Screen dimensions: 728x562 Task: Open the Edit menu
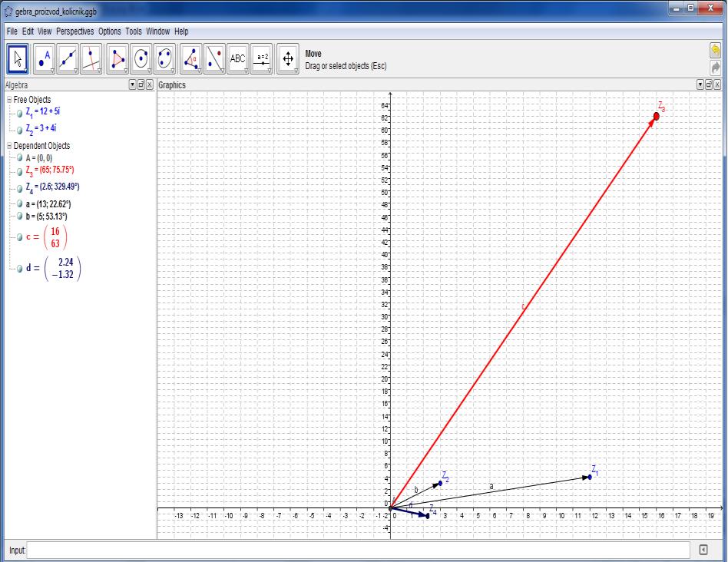point(28,31)
